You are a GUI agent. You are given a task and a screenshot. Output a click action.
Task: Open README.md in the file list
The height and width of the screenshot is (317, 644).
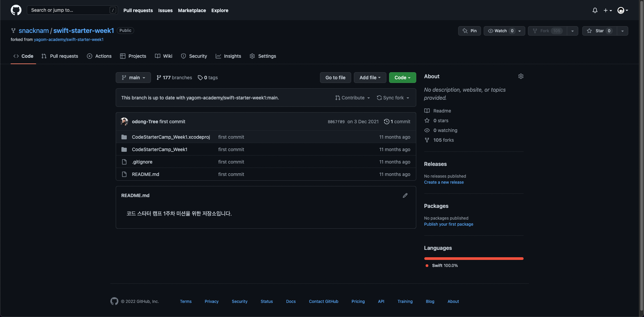(146, 174)
